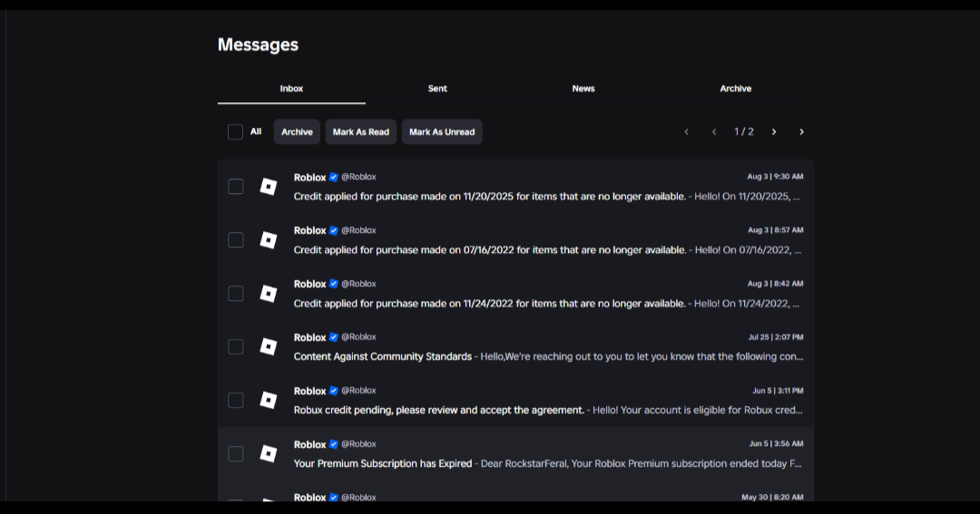Click Roblox sender name on Jun 5 3:11 PM message

coord(310,391)
